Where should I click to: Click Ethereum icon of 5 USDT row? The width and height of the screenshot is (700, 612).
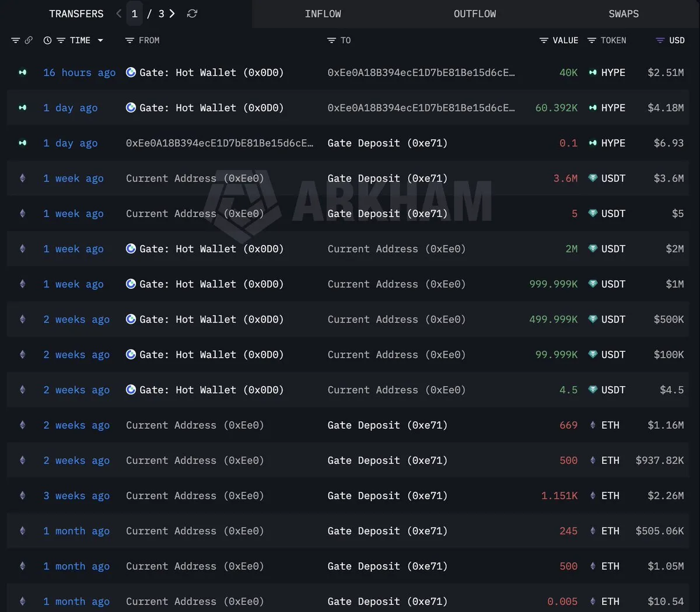coord(23,214)
